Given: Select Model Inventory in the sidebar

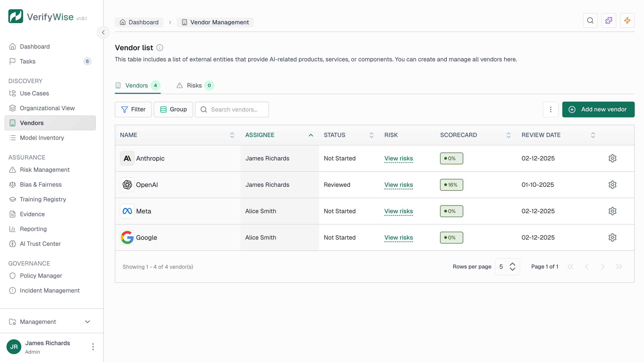Looking at the screenshot, I should point(42,138).
